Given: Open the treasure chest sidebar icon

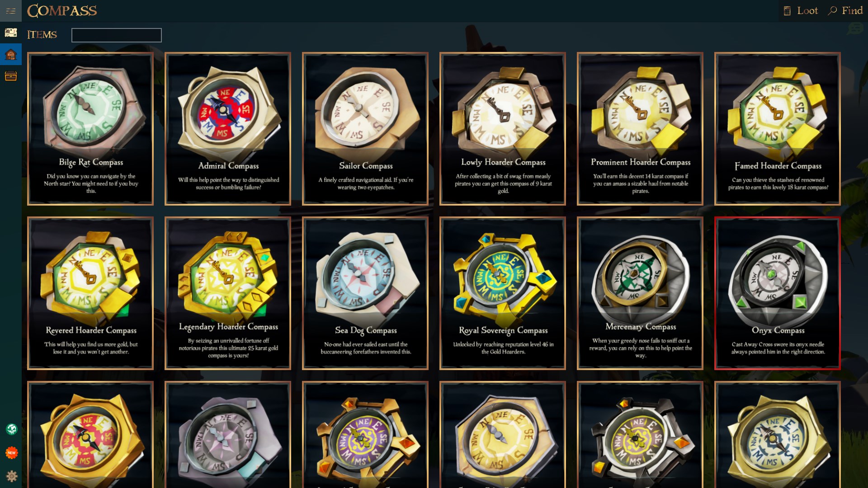Looking at the screenshot, I should point(11,76).
